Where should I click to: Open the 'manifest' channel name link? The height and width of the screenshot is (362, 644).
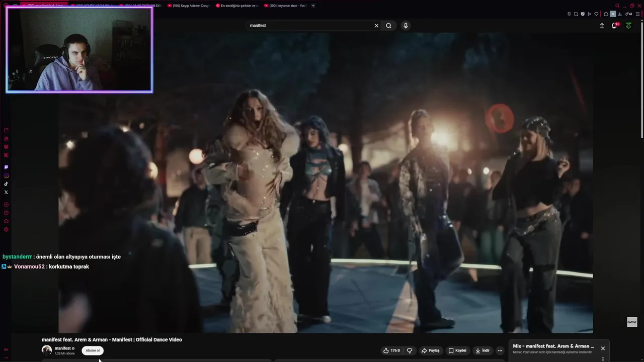point(63,348)
